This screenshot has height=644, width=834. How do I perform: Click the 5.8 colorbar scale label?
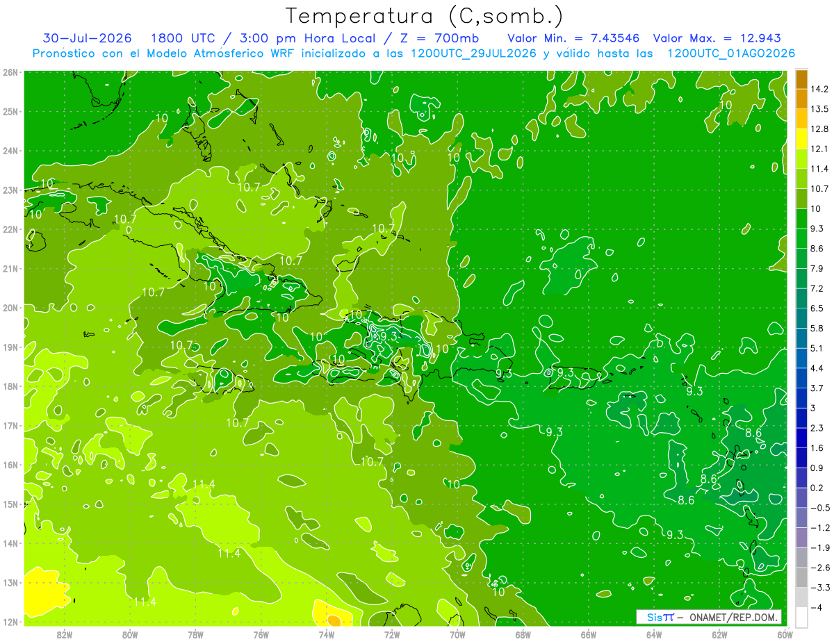point(817,328)
